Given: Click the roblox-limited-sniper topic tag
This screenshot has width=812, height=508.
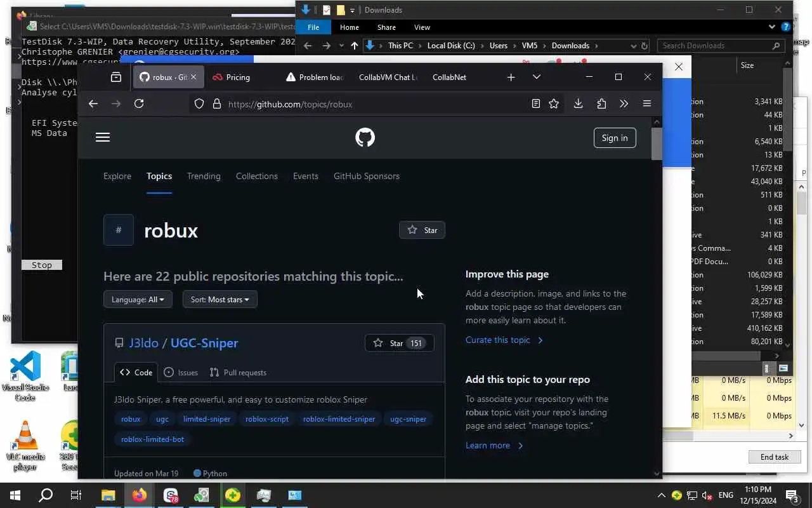Looking at the screenshot, I should click(339, 418).
